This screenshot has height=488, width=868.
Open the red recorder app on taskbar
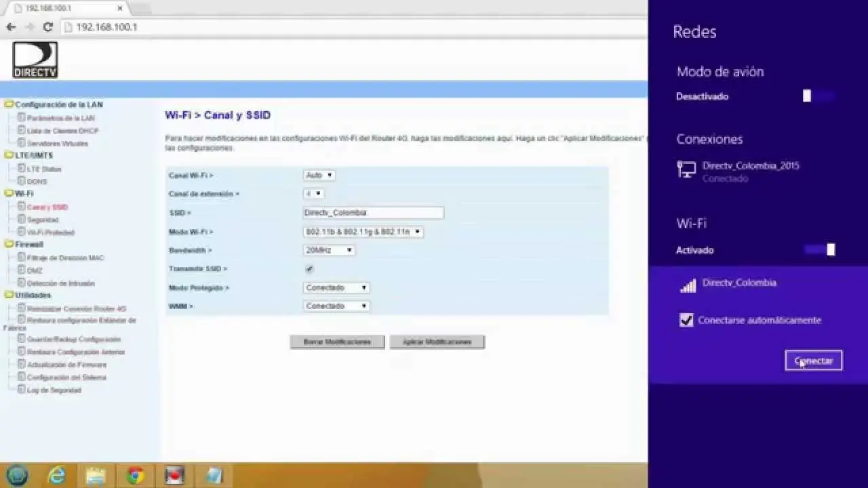click(175, 476)
